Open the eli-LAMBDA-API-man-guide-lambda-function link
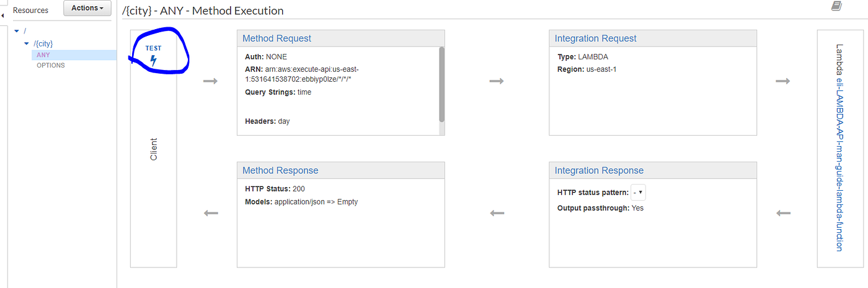 coord(839,164)
